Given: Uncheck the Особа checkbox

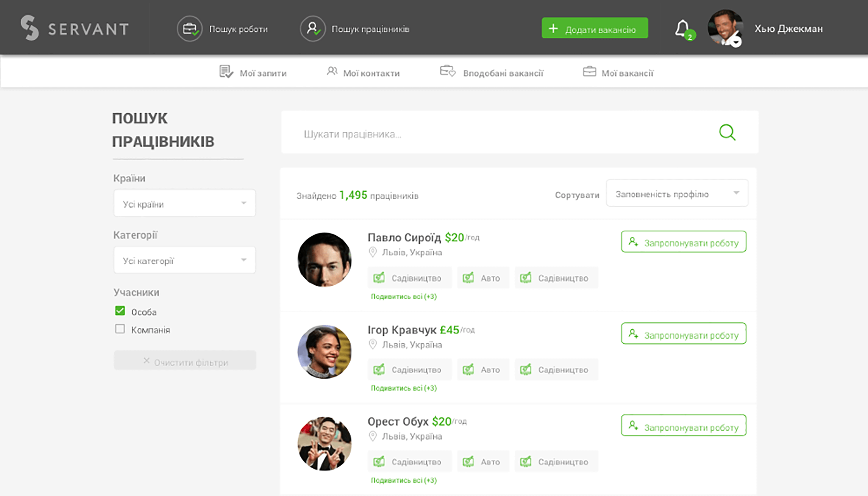Looking at the screenshot, I should [120, 310].
